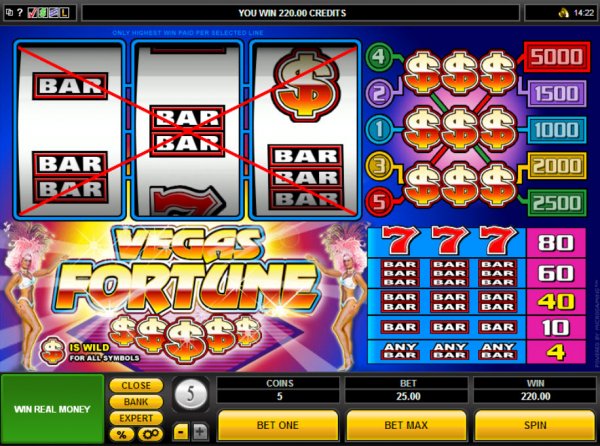Decrease coin size with minus button

pos(181,432)
